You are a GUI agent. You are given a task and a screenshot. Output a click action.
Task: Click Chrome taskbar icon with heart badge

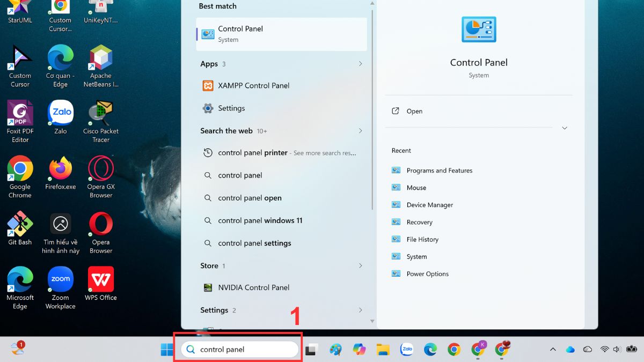pyautogui.click(x=502, y=349)
